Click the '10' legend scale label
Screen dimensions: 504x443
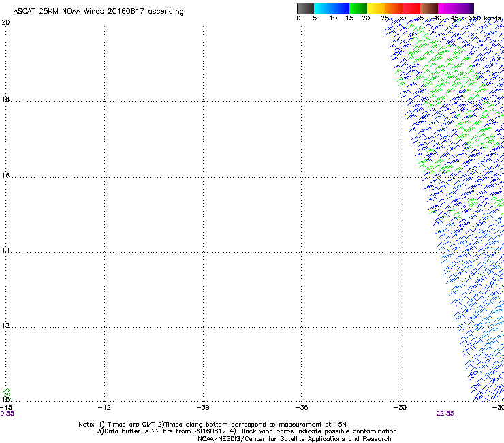point(333,18)
